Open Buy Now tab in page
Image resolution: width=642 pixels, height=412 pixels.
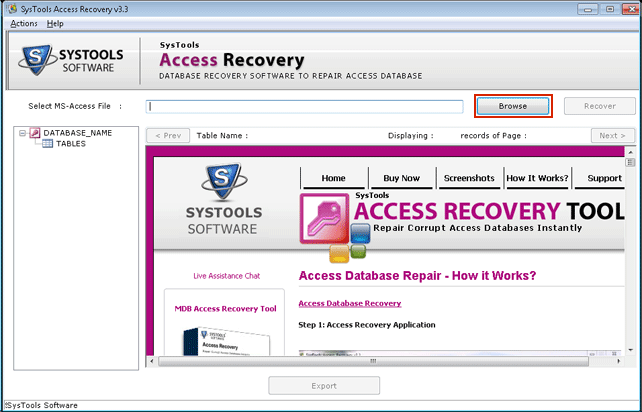(401, 178)
